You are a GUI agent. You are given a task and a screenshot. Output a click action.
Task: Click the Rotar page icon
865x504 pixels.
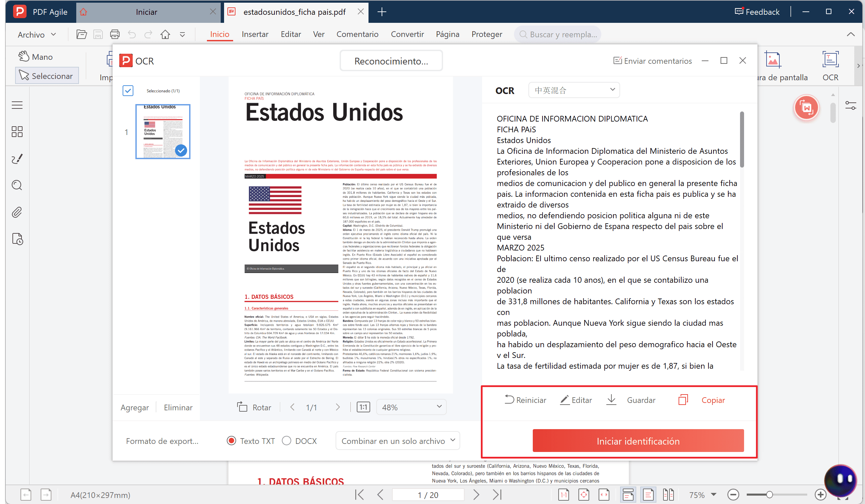click(242, 407)
